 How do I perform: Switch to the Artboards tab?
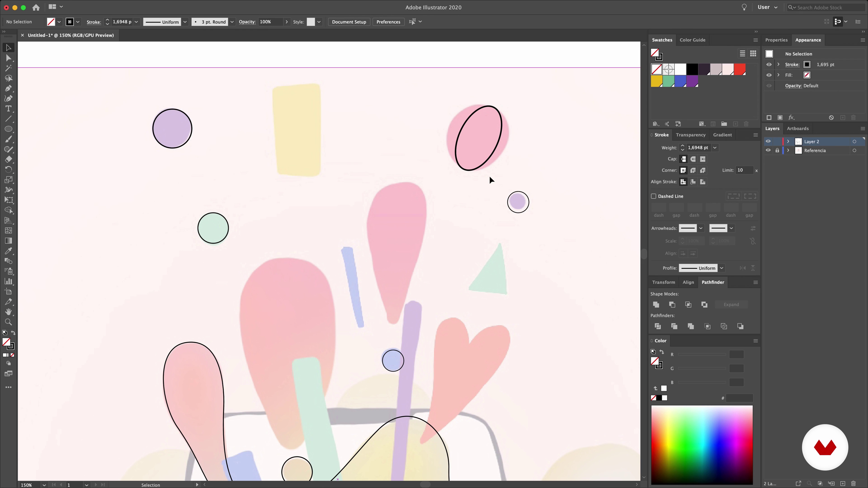(797, 128)
